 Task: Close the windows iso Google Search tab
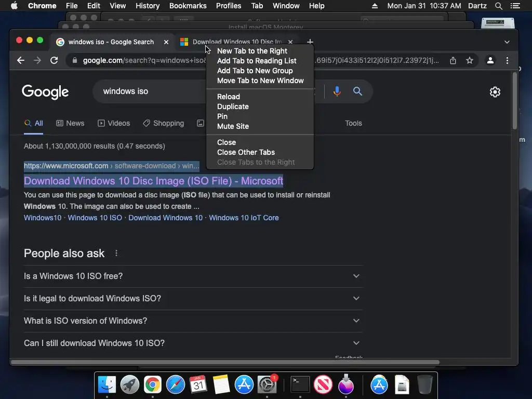click(166, 42)
